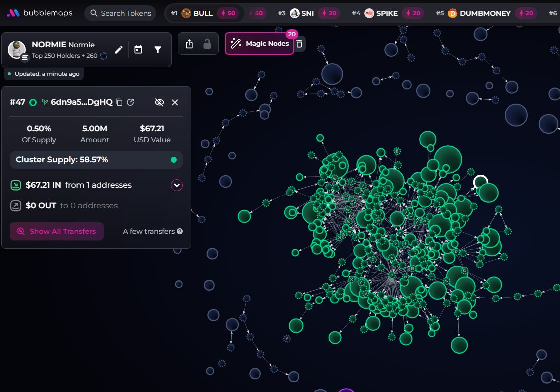Click the Updated a minute ago status

tap(44, 74)
